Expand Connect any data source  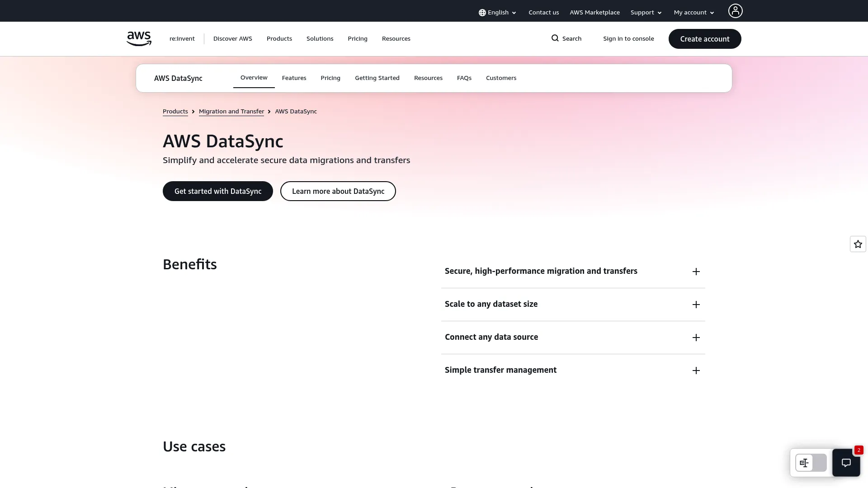click(x=573, y=338)
